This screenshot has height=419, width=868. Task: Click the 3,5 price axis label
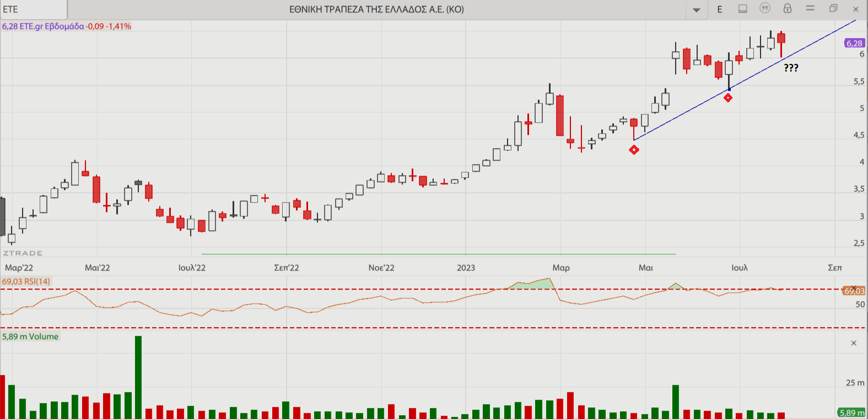pyautogui.click(x=859, y=189)
